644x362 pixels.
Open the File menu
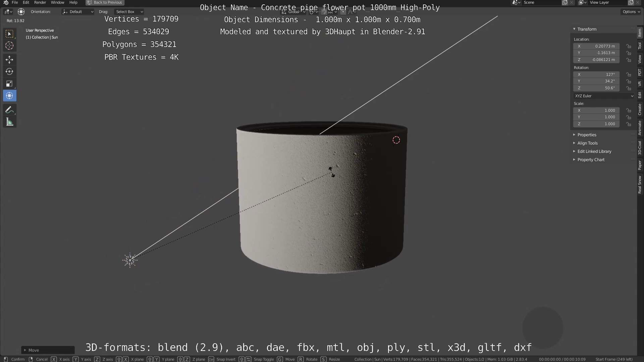(15, 2)
